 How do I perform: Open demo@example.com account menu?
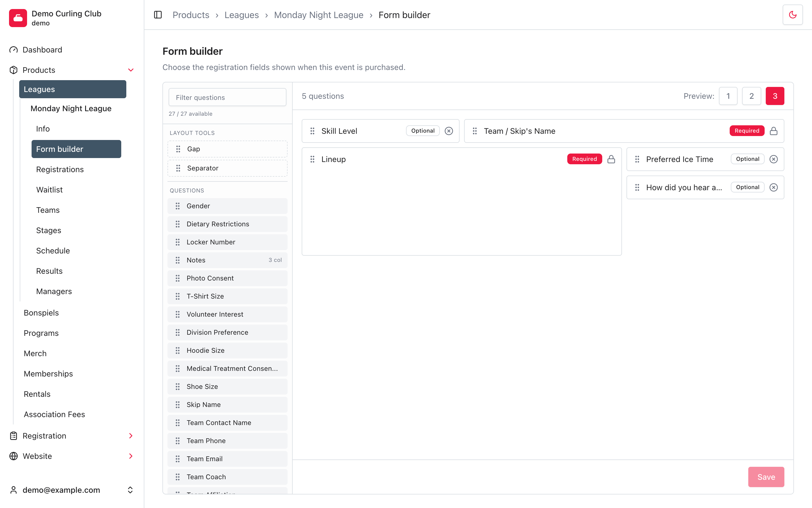[71, 490]
